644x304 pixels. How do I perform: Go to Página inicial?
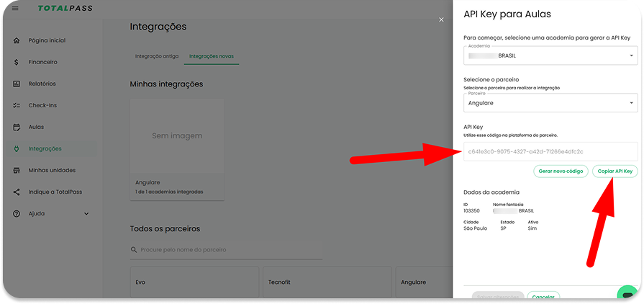click(x=46, y=40)
